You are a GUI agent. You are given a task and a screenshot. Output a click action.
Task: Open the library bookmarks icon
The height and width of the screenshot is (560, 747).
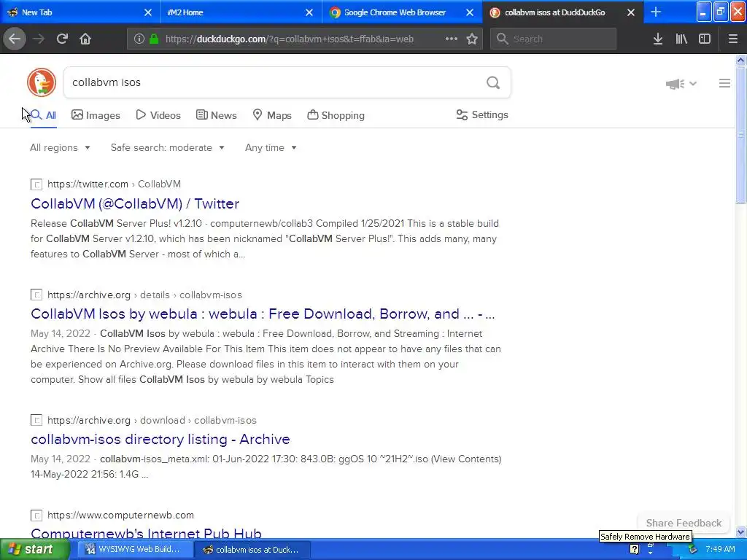coord(681,39)
